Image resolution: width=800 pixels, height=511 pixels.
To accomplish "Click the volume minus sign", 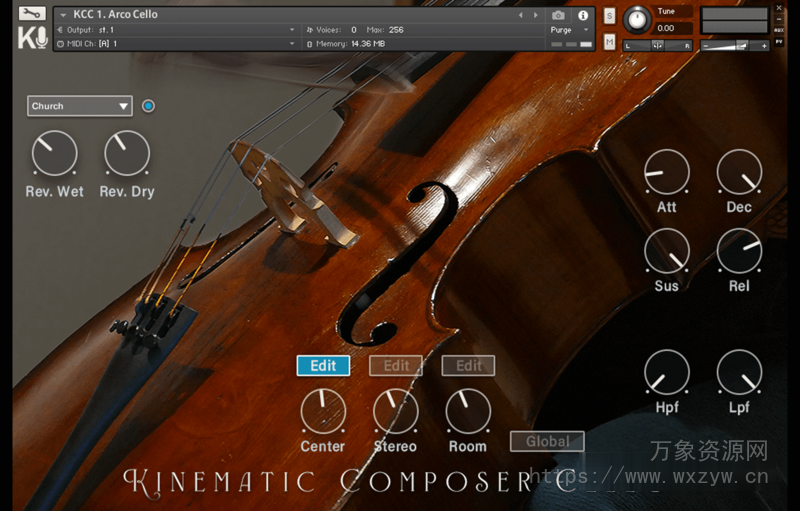I will click(x=706, y=46).
